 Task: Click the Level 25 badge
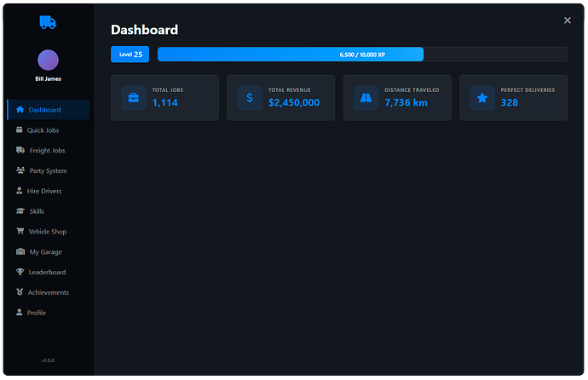[x=130, y=55]
